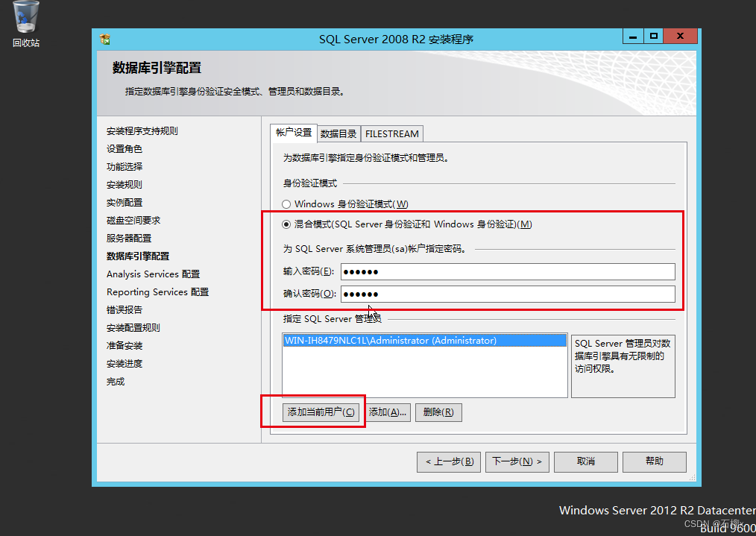This screenshot has height=536, width=756.
Task: Maximize the SQL Server setup window
Action: [653, 36]
